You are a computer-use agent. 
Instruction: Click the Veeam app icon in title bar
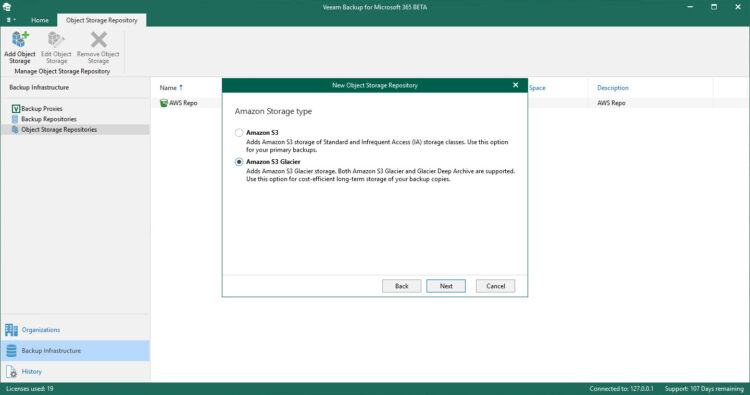point(7,7)
